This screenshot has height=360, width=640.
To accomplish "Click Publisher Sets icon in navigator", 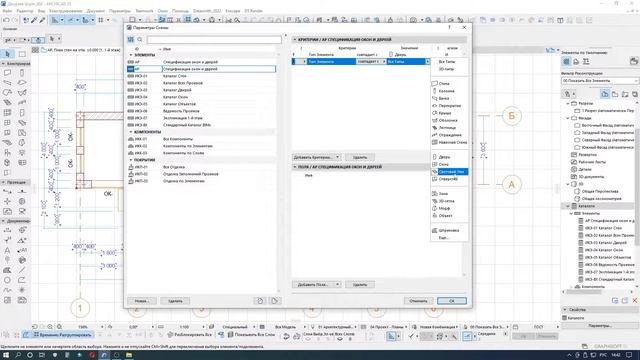I will [635, 94].
